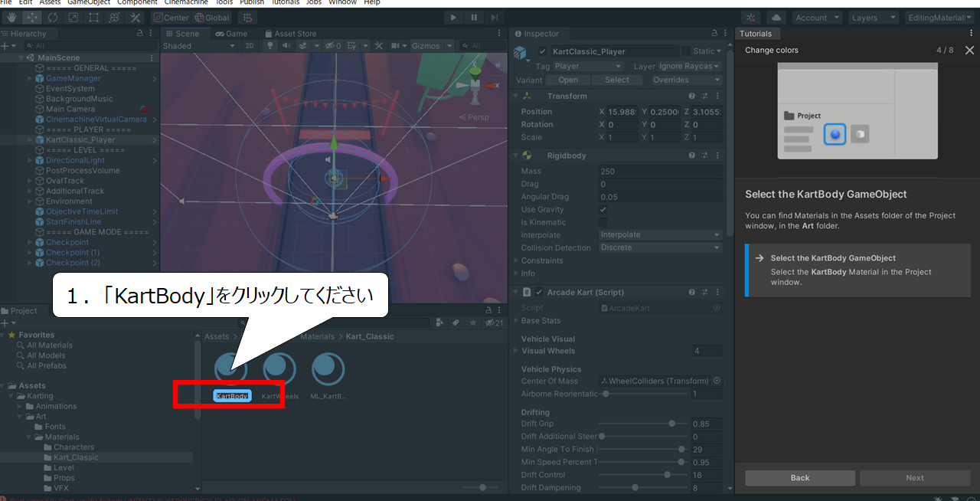Open the custom editor tools icon

pos(136,18)
